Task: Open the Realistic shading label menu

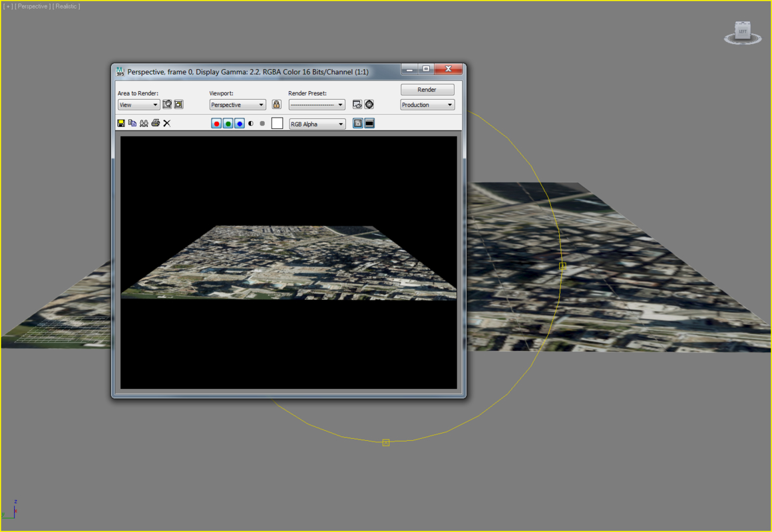Action: (66, 6)
